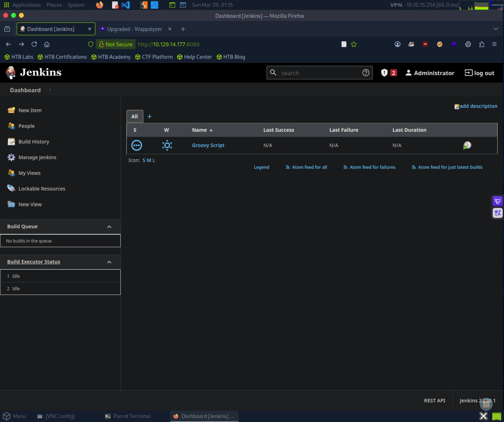Open New Item in the sidebar
Image resolution: width=504 pixels, height=422 pixels.
pos(30,110)
